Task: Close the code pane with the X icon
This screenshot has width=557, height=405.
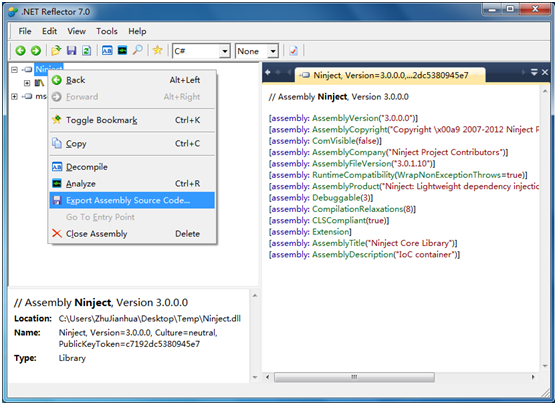Action: pyautogui.click(x=545, y=72)
